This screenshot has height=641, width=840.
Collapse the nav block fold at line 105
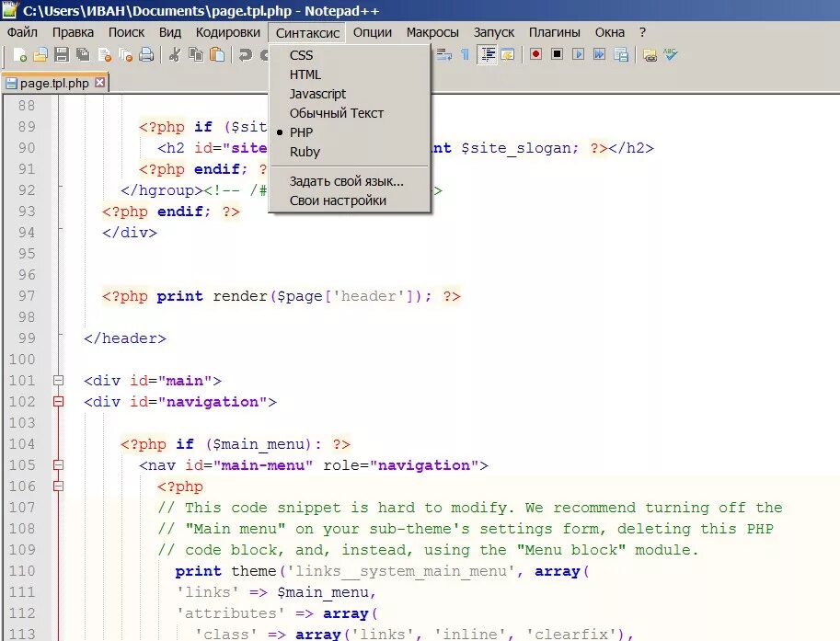(x=58, y=464)
